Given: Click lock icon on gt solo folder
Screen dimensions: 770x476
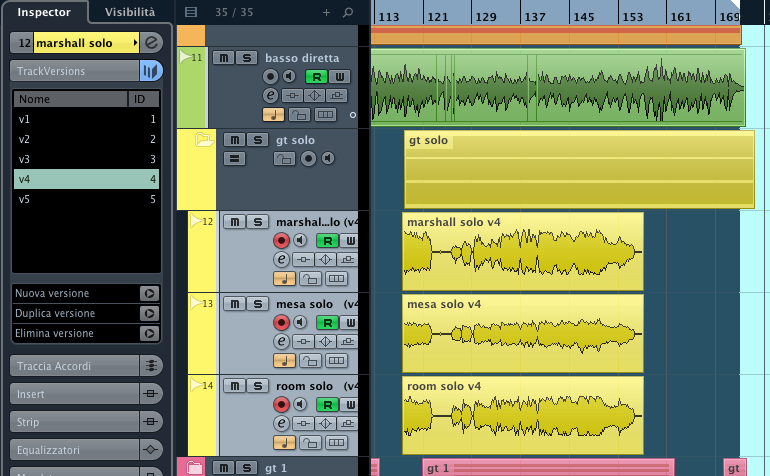Looking at the screenshot, I should click(284, 159).
